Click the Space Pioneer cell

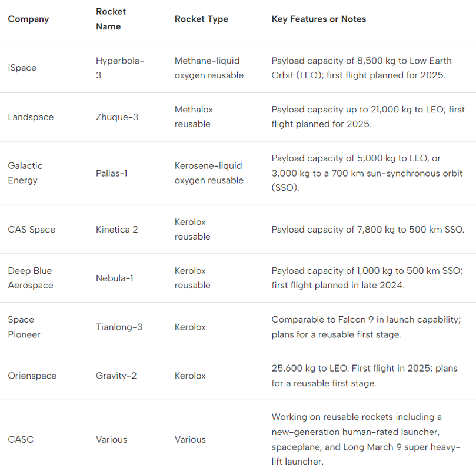pyautogui.click(x=24, y=327)
